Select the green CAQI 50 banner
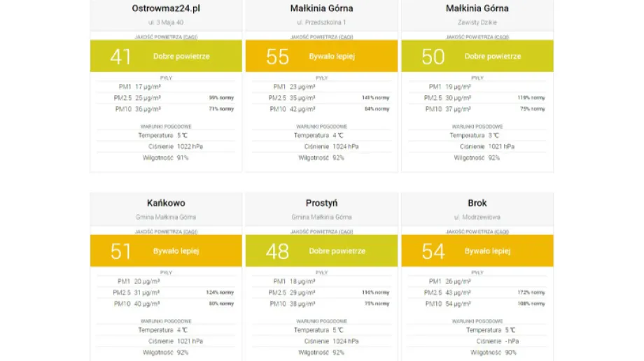Image resolution: width=644 pixels, height=361 pixels. pos(477,56)
